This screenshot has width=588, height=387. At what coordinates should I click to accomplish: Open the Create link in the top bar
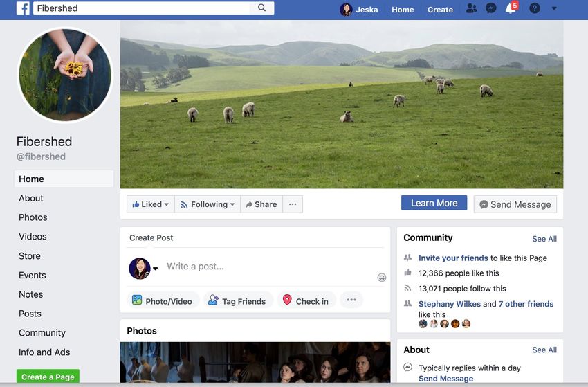440,10
